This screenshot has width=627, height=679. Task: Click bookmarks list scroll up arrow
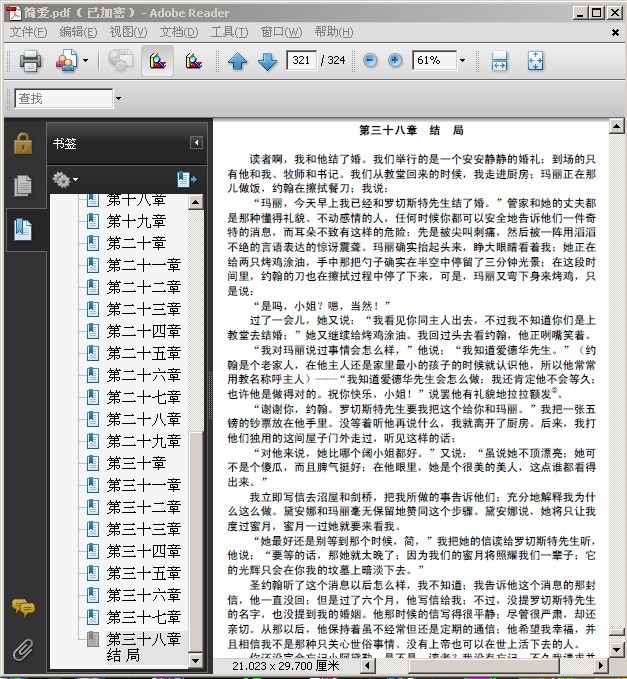click(x=196, y=202)
